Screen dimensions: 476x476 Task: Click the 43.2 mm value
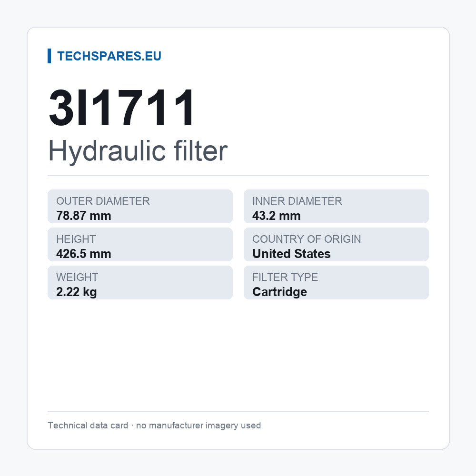tap(276, 216)
